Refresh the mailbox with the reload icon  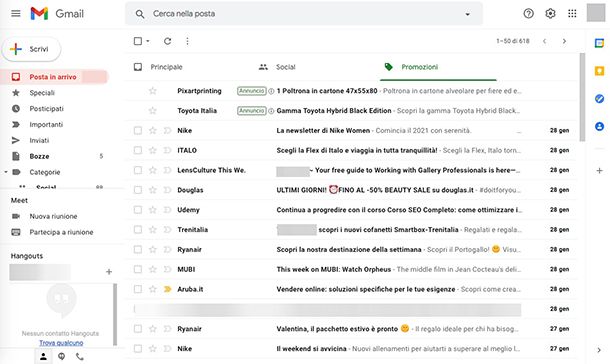[167, 41]
